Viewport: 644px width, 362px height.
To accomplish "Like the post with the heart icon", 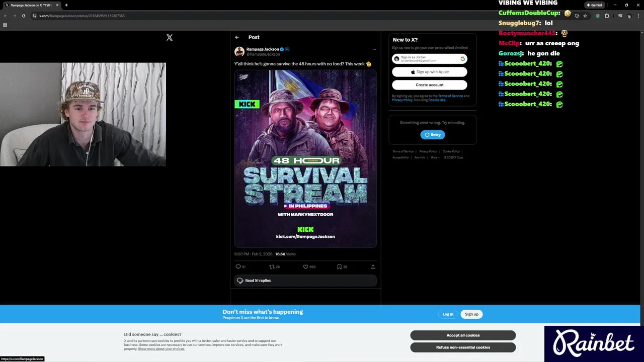I will 305,267.
